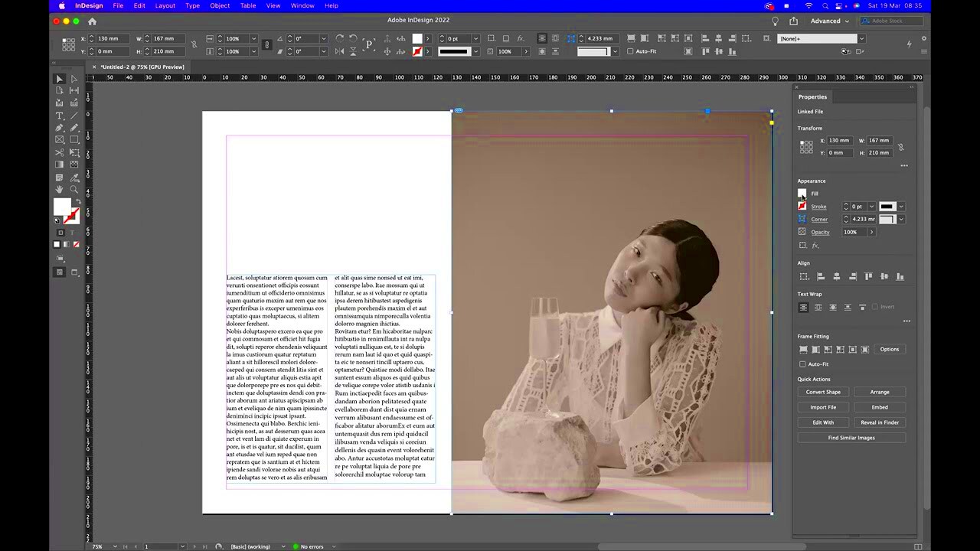
Task: Open the corner shape dropdown in Properties
Action: tap(901, 219)
